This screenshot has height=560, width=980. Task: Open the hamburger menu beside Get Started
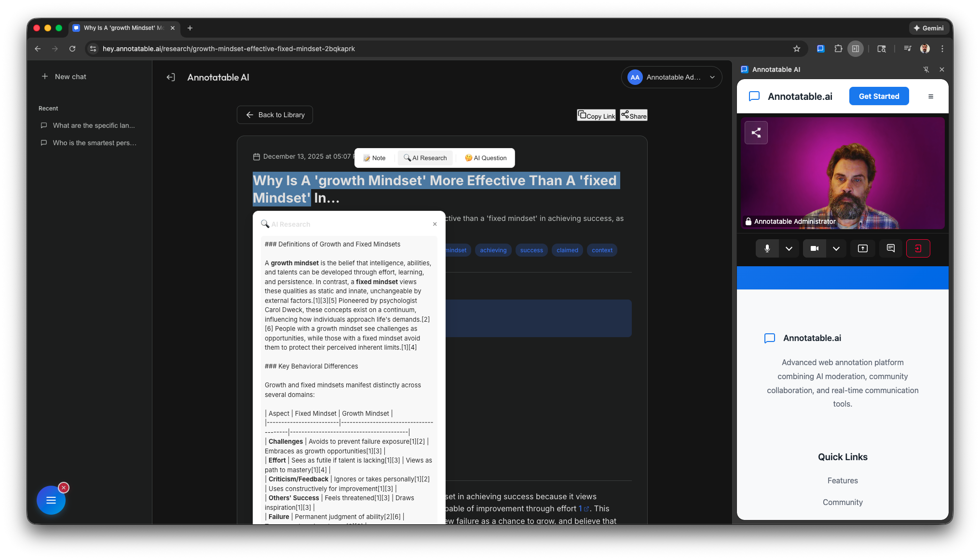coord(931,96)
